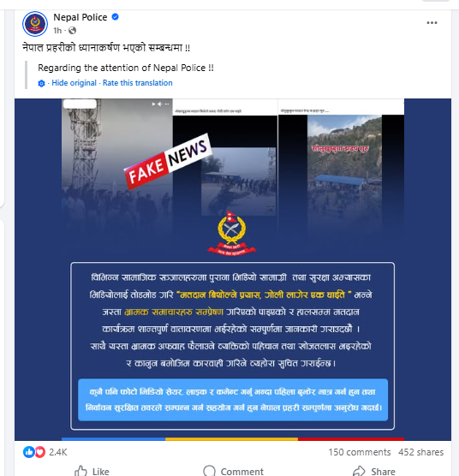Click the blue verified badge icon
The height and width of the screenshot is (476, 459).
(116, 17)
